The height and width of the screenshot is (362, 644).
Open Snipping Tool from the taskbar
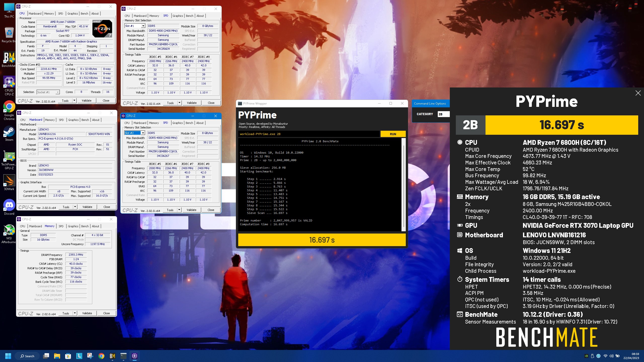coord(90,356)
